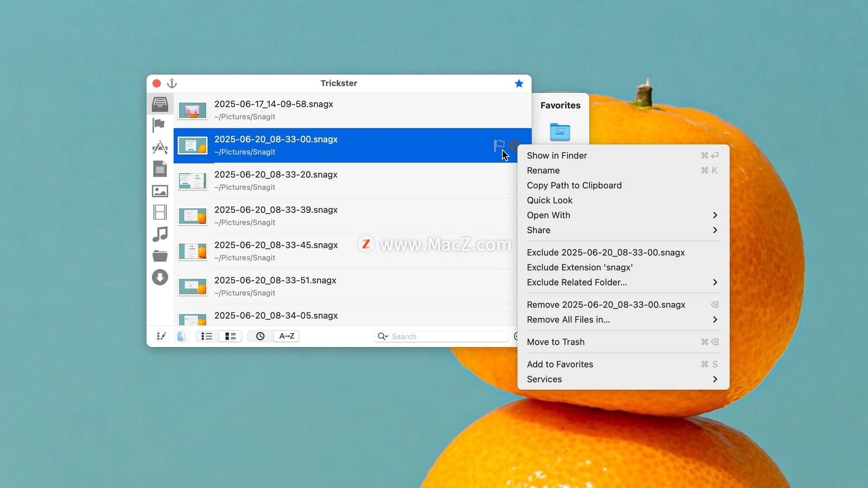
Task: Open search options magnifier dropdown
Action: [383, 336]
